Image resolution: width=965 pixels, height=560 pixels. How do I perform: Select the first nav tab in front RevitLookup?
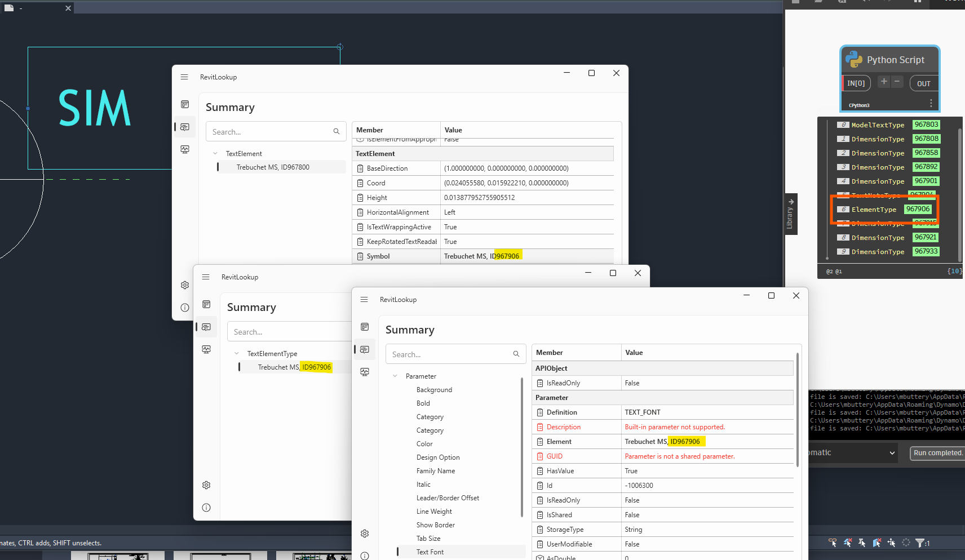365,327
